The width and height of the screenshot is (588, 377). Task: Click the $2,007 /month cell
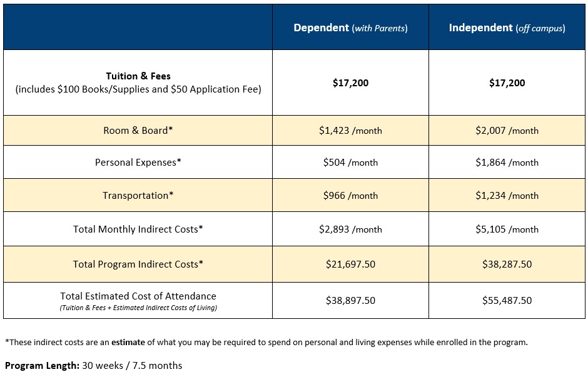click(507, 131)
